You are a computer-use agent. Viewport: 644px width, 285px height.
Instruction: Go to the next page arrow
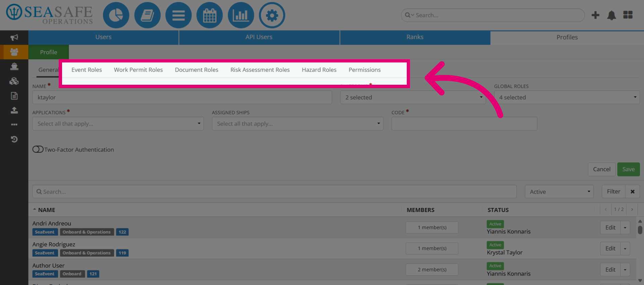pyautogui.click(x=632, y=209)
